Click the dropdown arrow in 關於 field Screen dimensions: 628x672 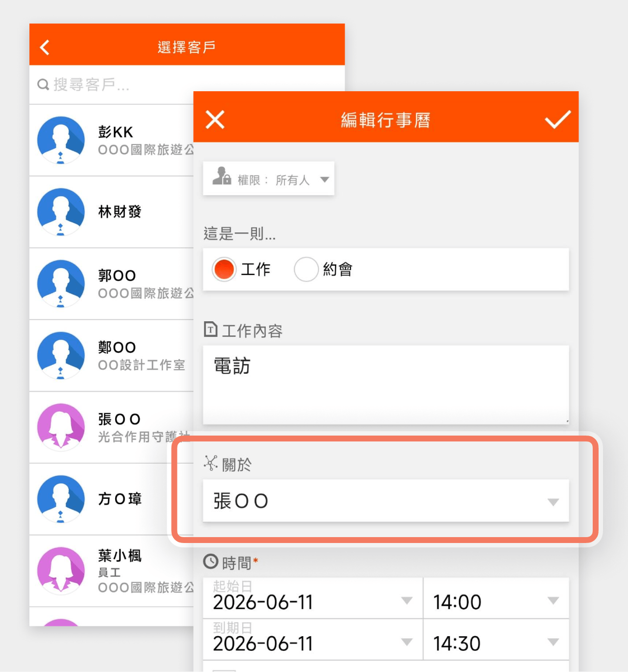pyautogui.click(x=553, y=502)
